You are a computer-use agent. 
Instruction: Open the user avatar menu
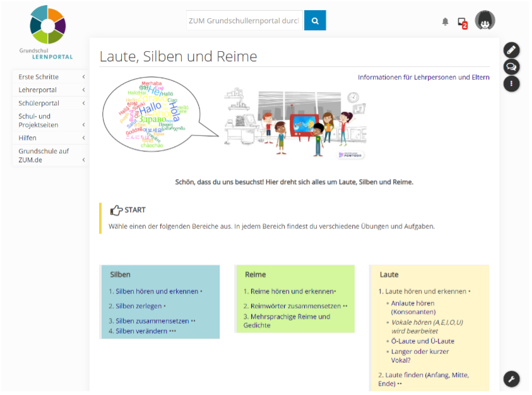485,21
